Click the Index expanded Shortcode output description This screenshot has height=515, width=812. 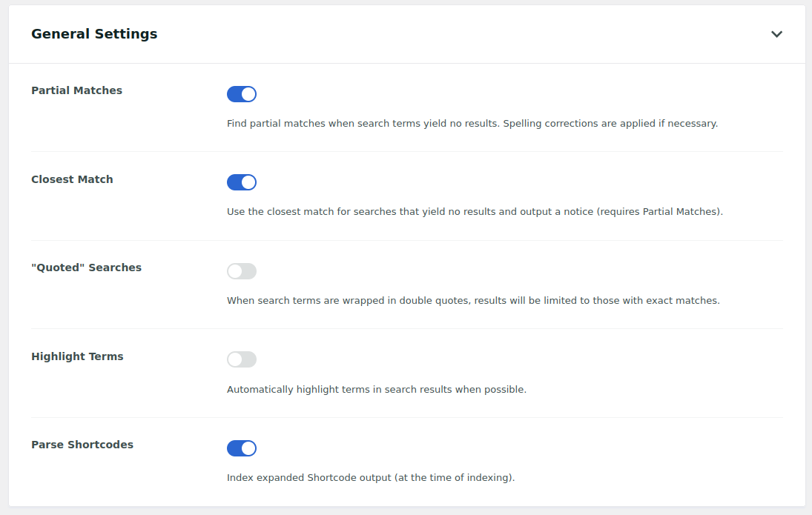coord(370,478)
